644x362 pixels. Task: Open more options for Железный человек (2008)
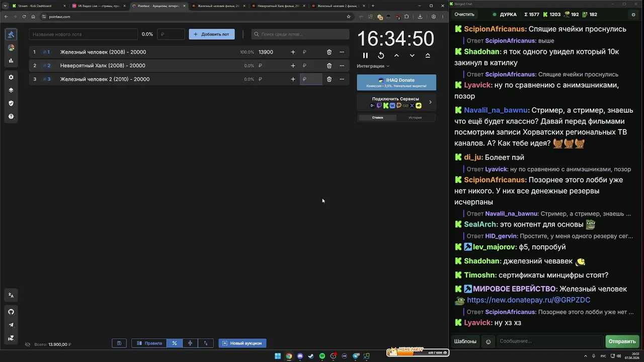(x=342, y=52)
